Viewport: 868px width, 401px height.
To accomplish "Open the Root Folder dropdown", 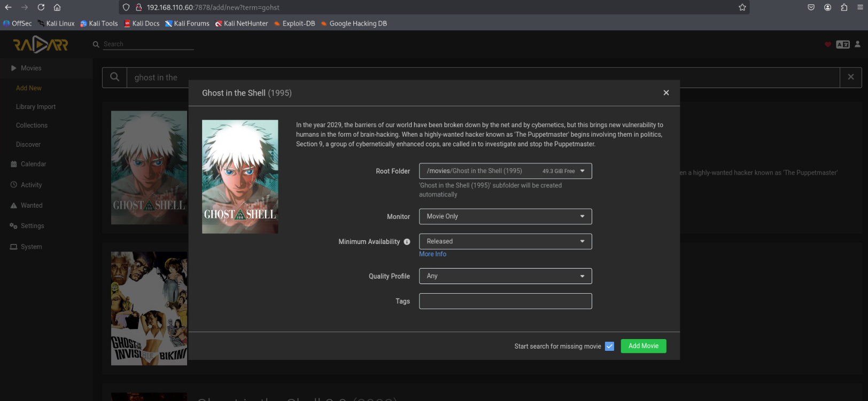I will pos(505,171).
